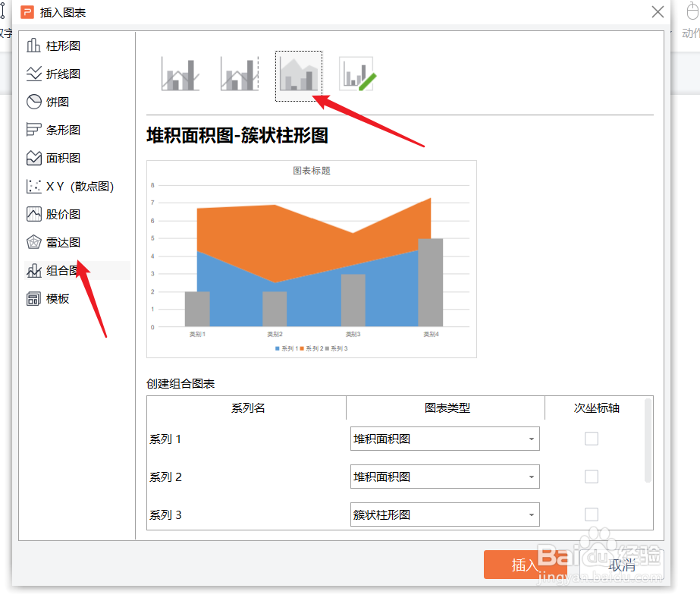
Task: Enable secondary axis for 系列 2
Action: (592, 477)
